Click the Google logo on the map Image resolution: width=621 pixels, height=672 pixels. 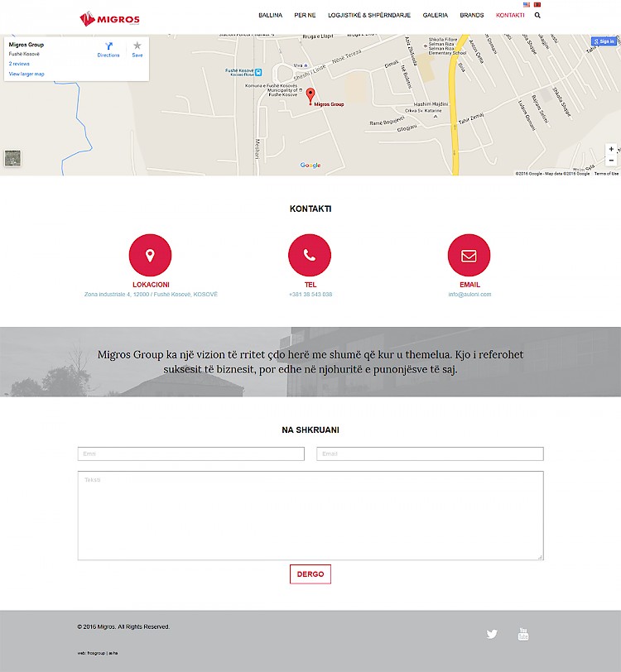(x=310, y=165)
